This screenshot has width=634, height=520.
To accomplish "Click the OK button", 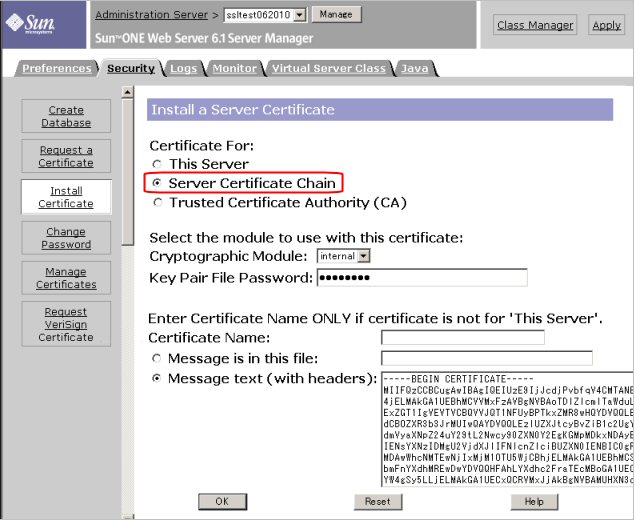I will [x=222, y=501].
